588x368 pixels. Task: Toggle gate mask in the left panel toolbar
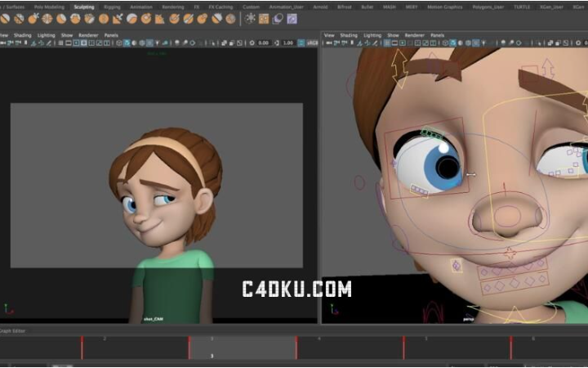click(x=83, y=43)
